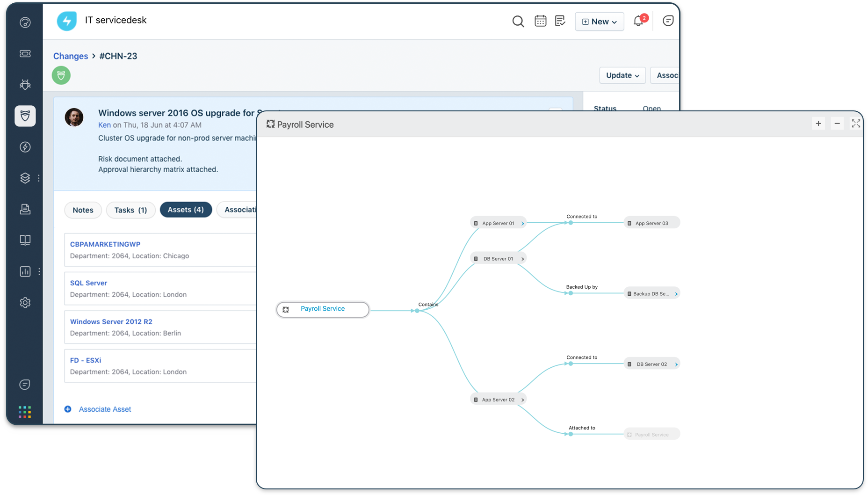Open the SQL Server asset link
Screen dimensions: 868x495
88,283
